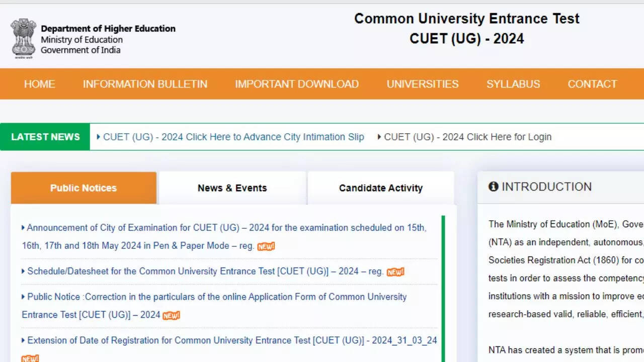Click the info icon beside INTRODUCTION
Viewport: 644px width, 362px height.
tap(493, 187)
